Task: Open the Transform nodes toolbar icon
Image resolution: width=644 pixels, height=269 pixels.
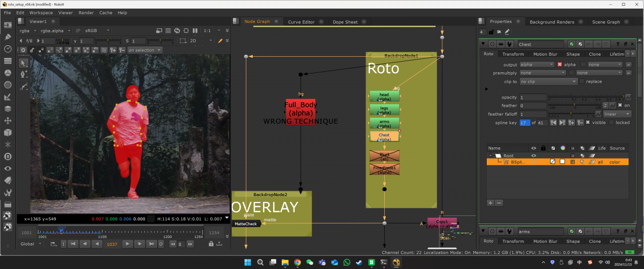Action: pos(8,120)
